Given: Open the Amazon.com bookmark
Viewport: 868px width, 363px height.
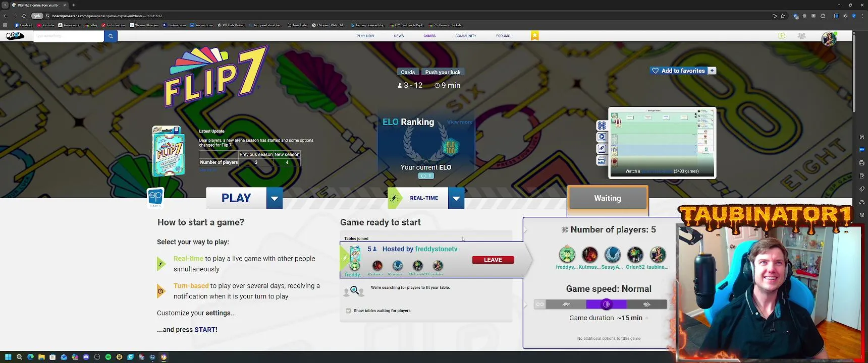Looking at the screenshot, I should click(x=70, y=25).
